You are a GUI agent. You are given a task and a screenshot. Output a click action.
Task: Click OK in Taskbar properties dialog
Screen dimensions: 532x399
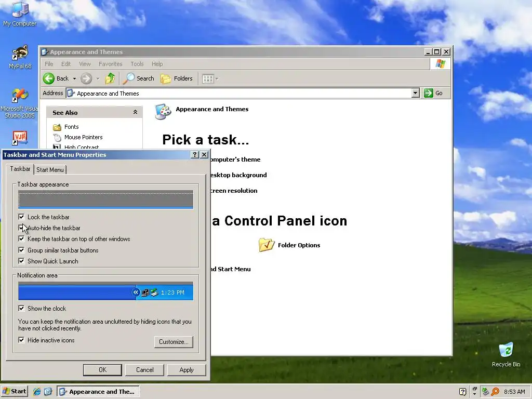pos(102,370)
